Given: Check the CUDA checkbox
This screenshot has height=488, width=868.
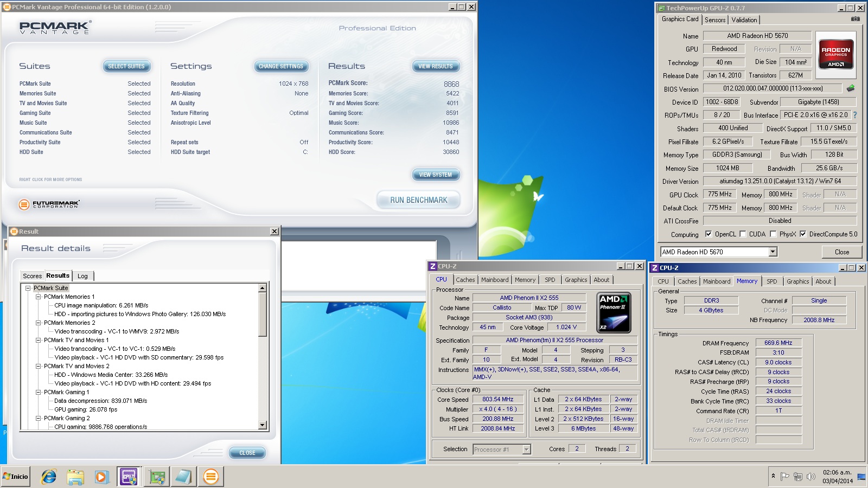Looking at the screenshot, I should (743, 234).
